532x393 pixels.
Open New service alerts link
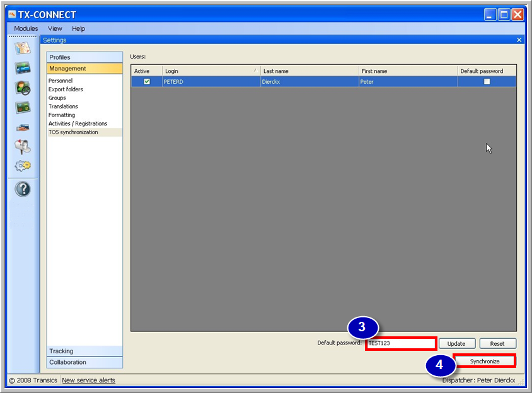coord(88,380)
